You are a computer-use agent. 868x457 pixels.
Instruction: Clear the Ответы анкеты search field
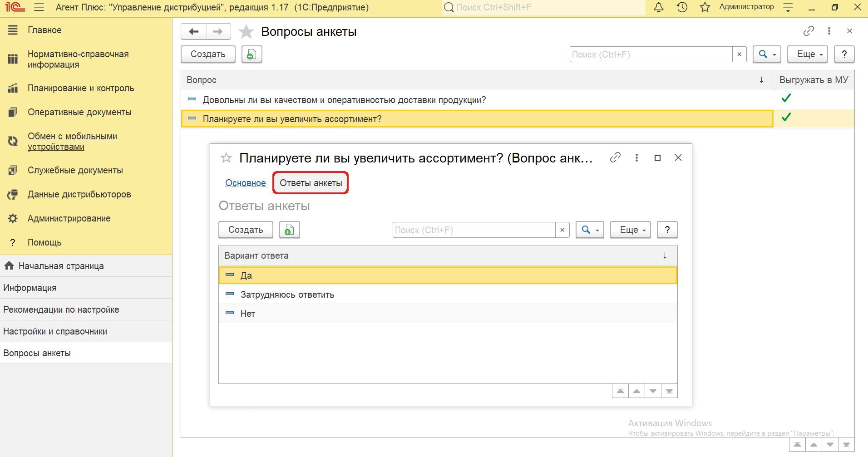pyautogui.click(x=562, y=230)
